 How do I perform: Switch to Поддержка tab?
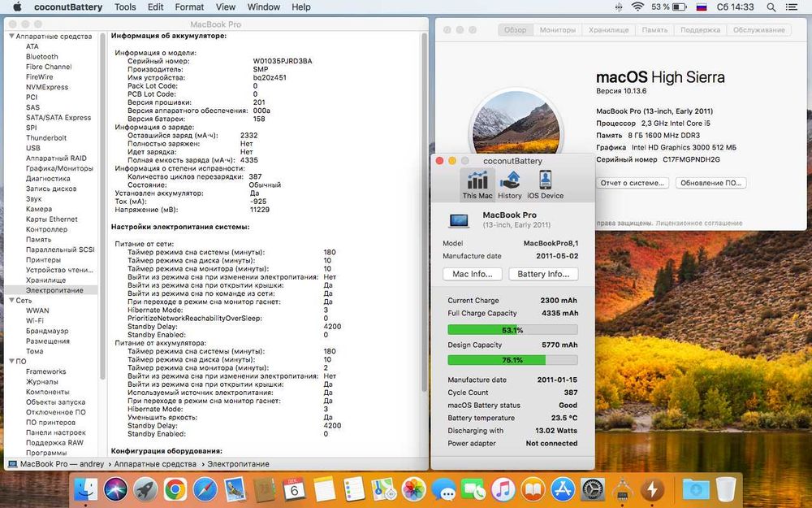coord(700,30)
